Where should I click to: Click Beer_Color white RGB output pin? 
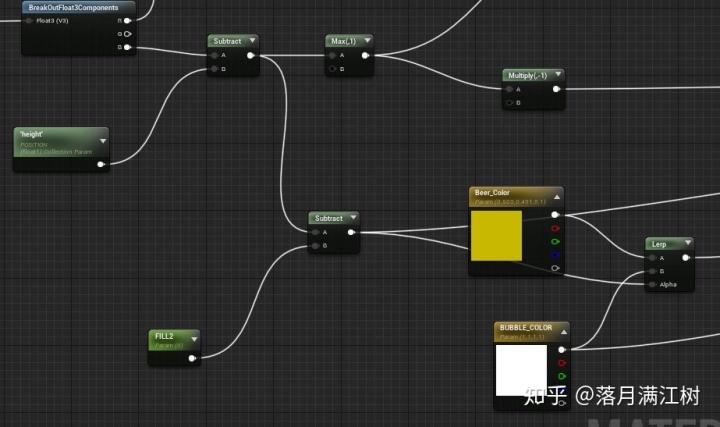coord(555,215)
